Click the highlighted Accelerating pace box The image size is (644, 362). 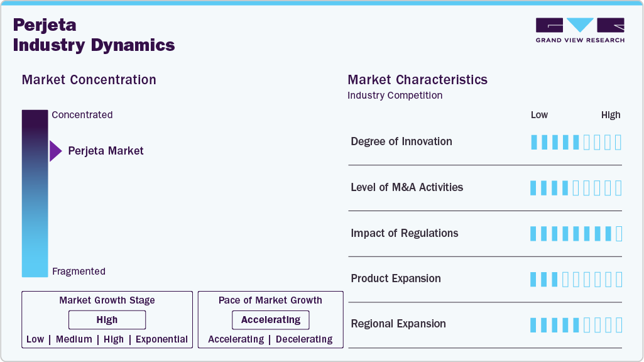coord(270,320)
